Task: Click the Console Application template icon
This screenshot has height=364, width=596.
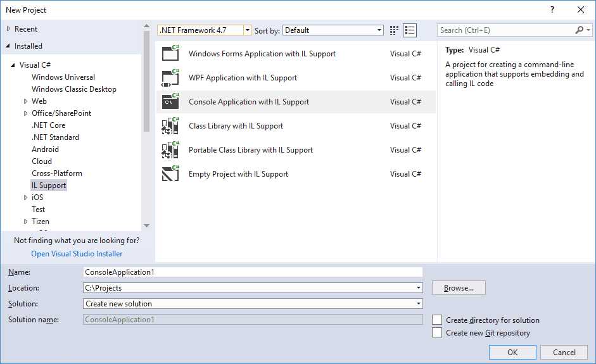Action: (171, 102)
